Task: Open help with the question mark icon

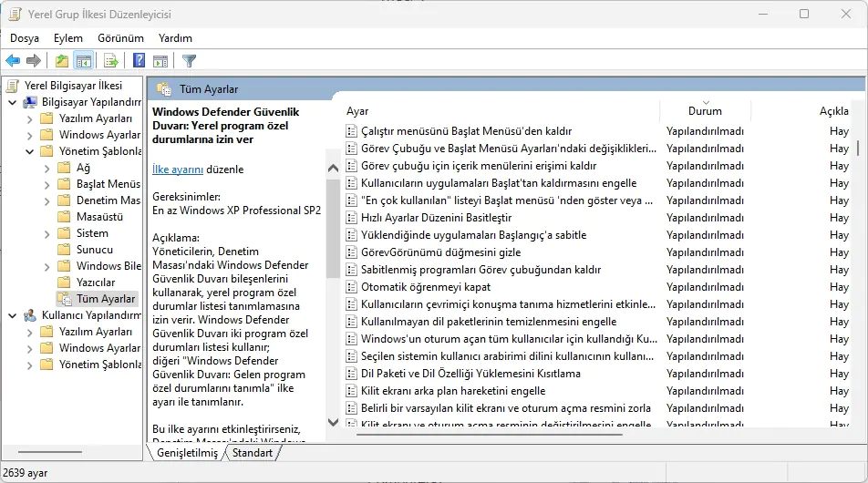Action: point(139,60)
